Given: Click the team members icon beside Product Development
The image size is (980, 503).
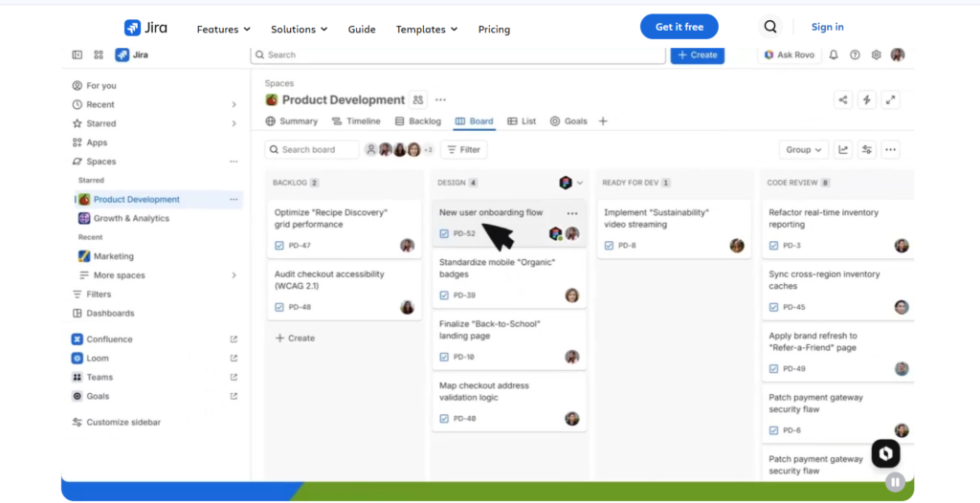Looking at the screenshot, I should point(417,100).
